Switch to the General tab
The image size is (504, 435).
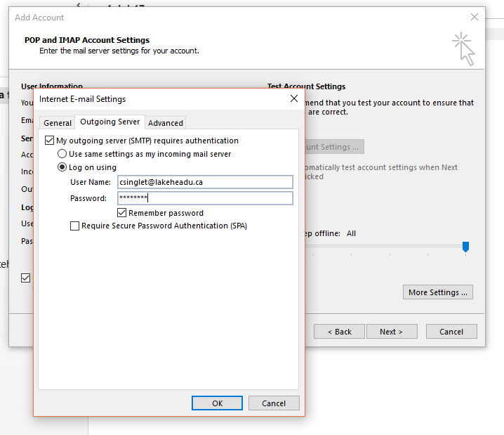pos(58,123)
